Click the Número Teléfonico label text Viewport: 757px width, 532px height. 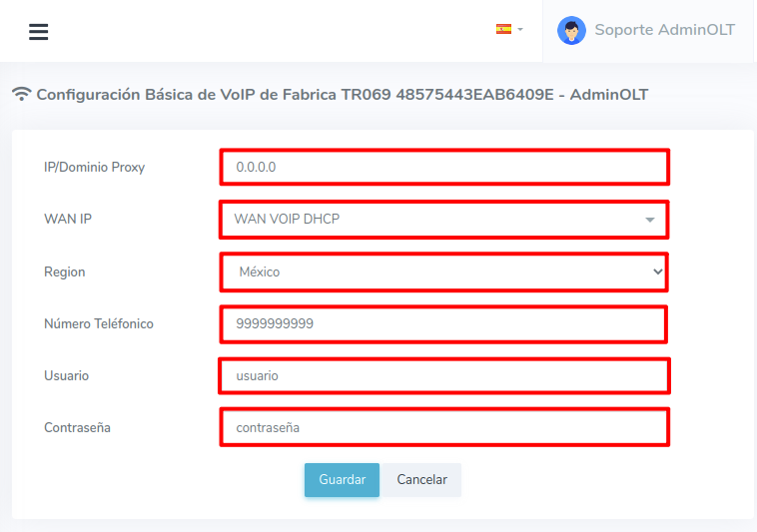point(99,323)
